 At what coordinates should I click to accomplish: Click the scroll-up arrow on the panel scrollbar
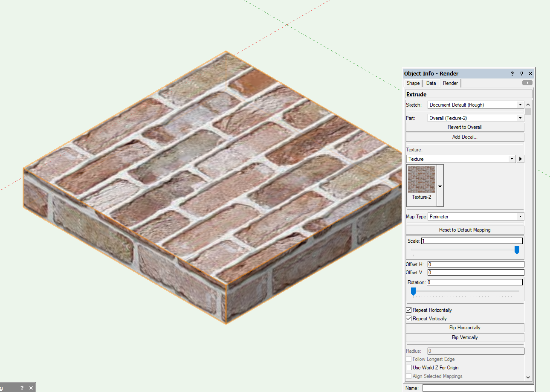tap(528, 104)
